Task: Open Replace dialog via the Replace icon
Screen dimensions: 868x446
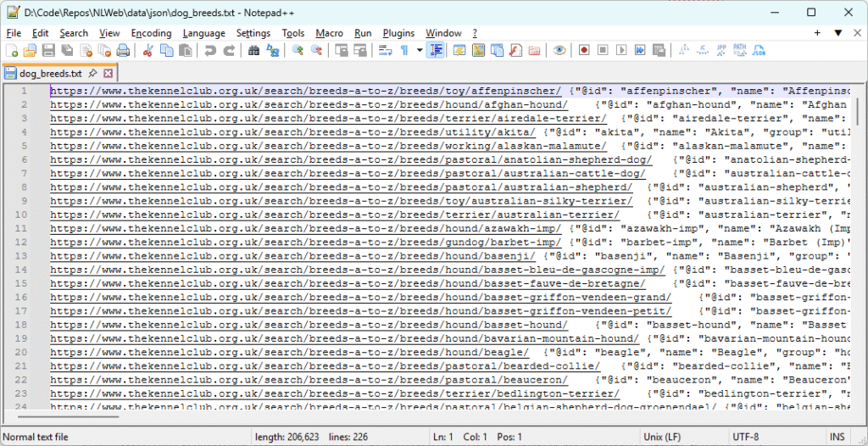Action: point(272,51)
